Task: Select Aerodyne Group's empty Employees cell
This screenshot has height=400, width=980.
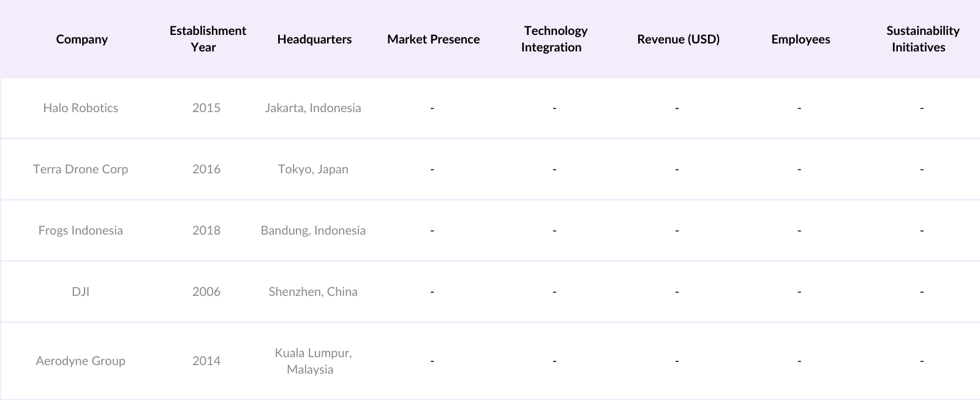Action: [x=799, y=361]
